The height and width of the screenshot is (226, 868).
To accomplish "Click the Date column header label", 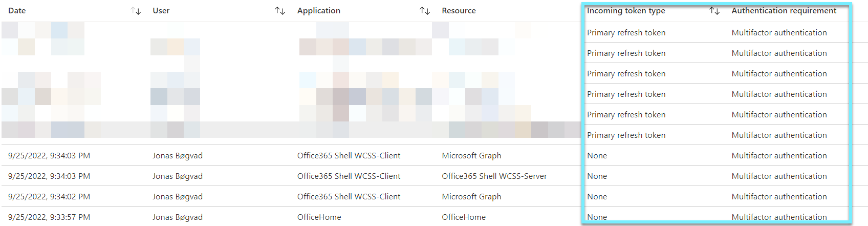I will click(17, 11).
